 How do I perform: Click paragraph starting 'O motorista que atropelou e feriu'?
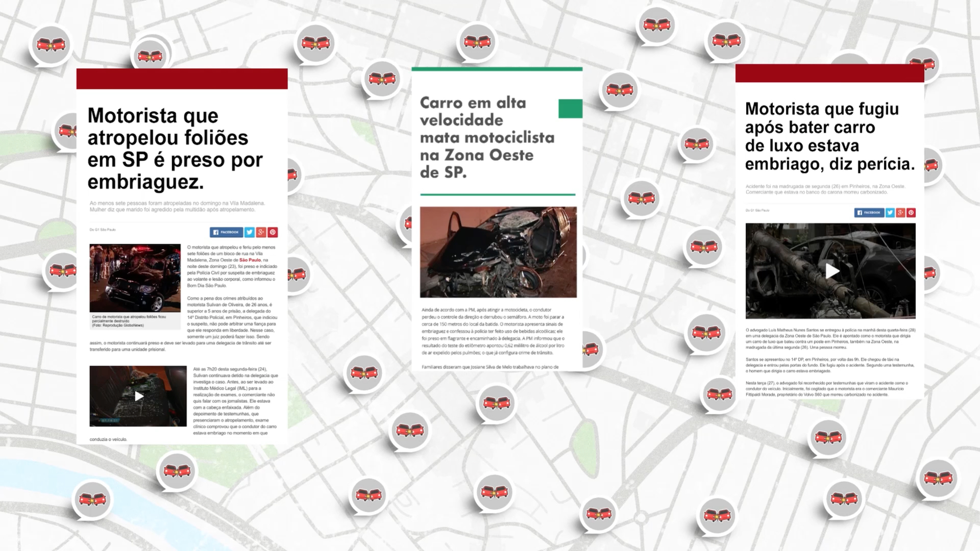pyautogui.click(x=232, y=266)
